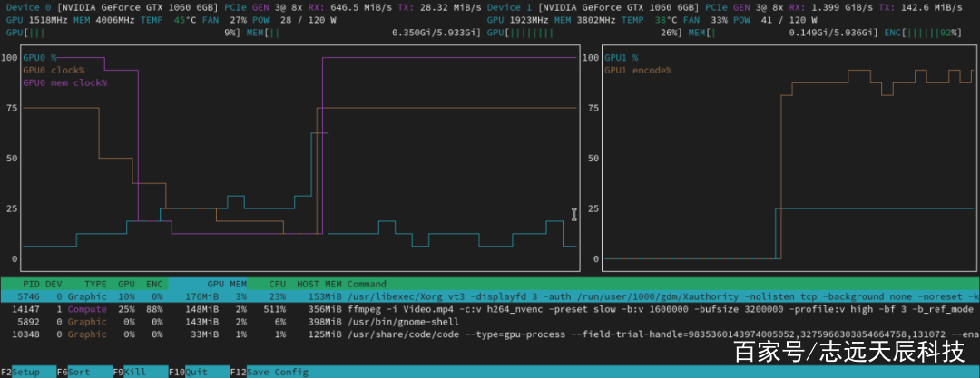Select the code gpu-process row PID 10348
The width and height of the screenshot is (980, 378).
click(x=490, y=334)
